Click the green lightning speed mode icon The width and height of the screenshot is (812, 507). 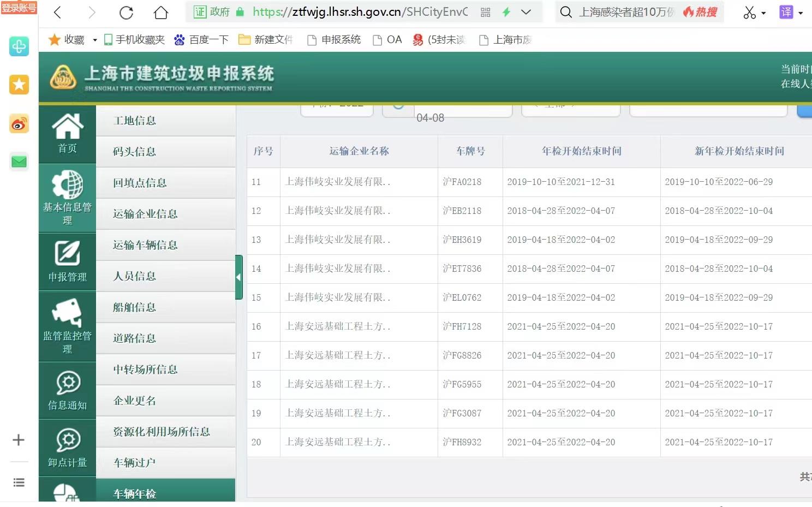point(506,12)
